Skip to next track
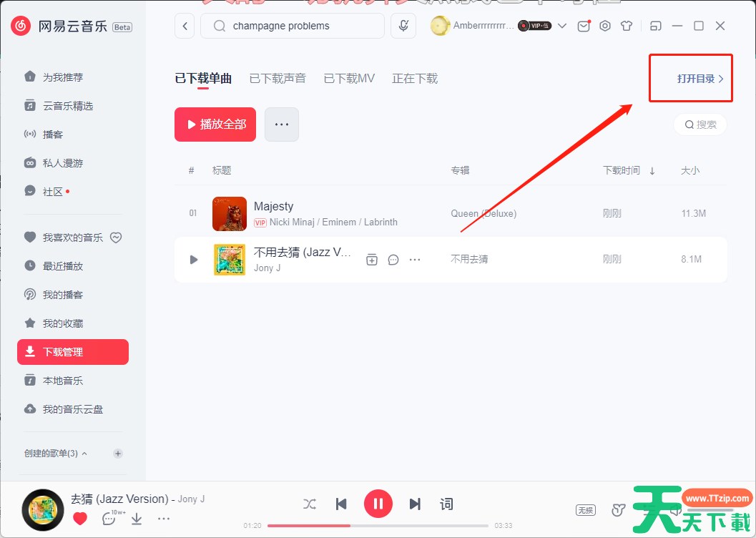Screen dimensions: 756x538 coord(415,504)
